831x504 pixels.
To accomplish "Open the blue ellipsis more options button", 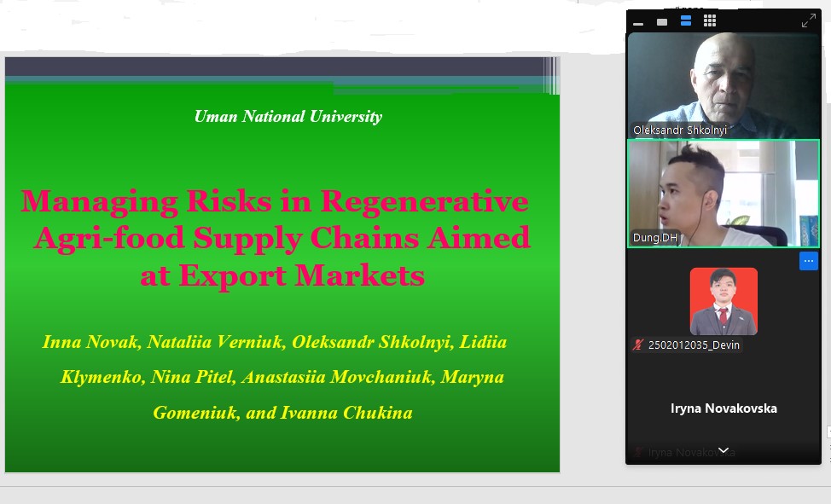I will [808, 261].
